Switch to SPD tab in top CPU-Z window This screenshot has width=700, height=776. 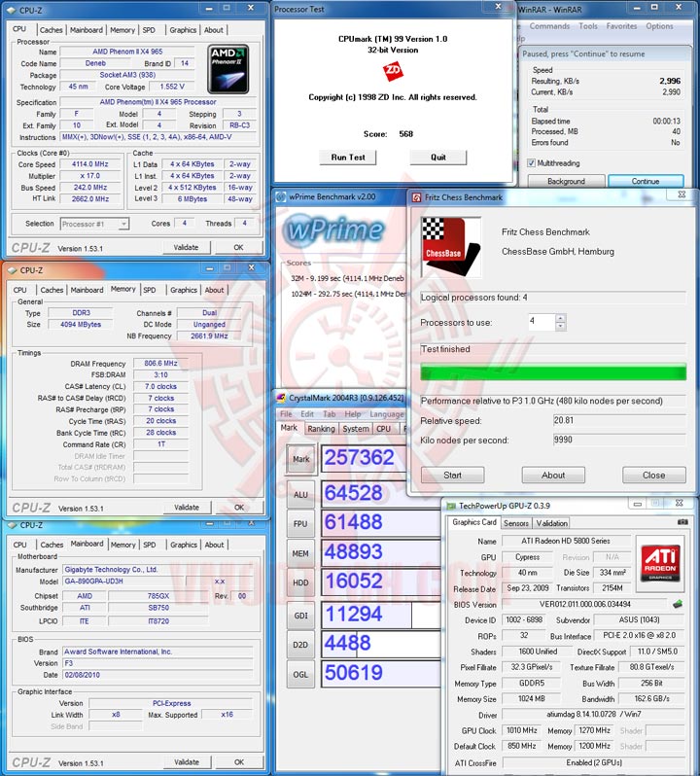tap(149, 30)
